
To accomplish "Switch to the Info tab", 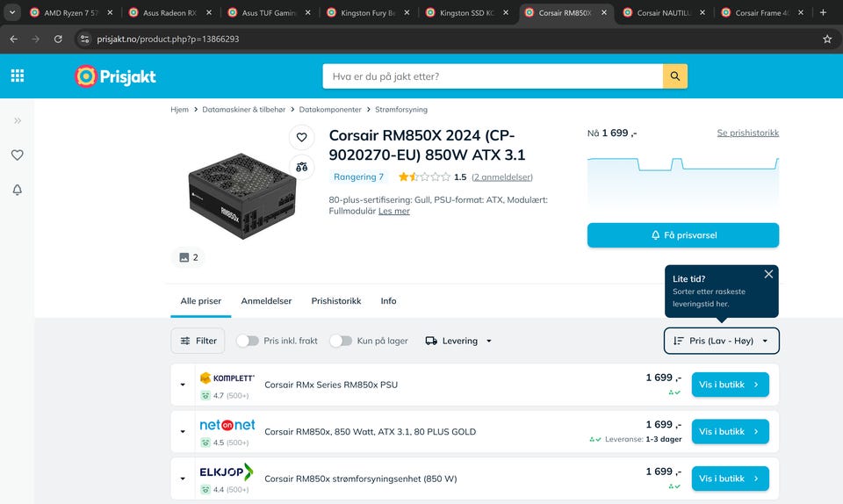I will (x=388, y=301).
